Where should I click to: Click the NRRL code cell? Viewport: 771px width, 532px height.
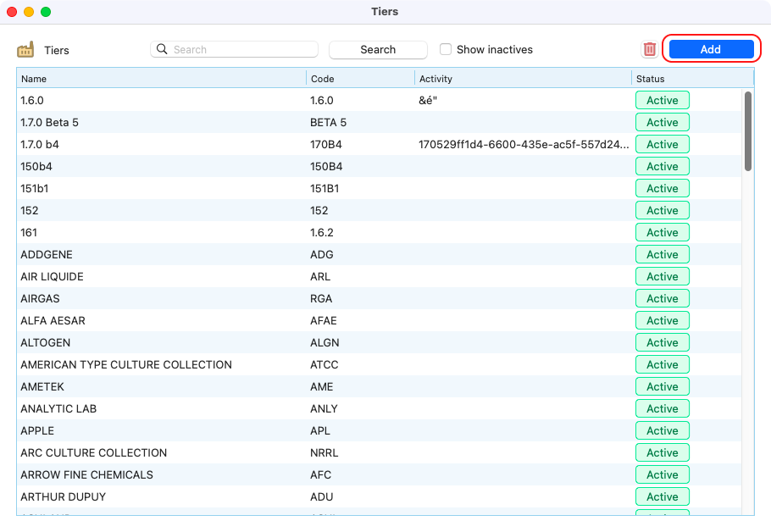[x=324, y=453]
